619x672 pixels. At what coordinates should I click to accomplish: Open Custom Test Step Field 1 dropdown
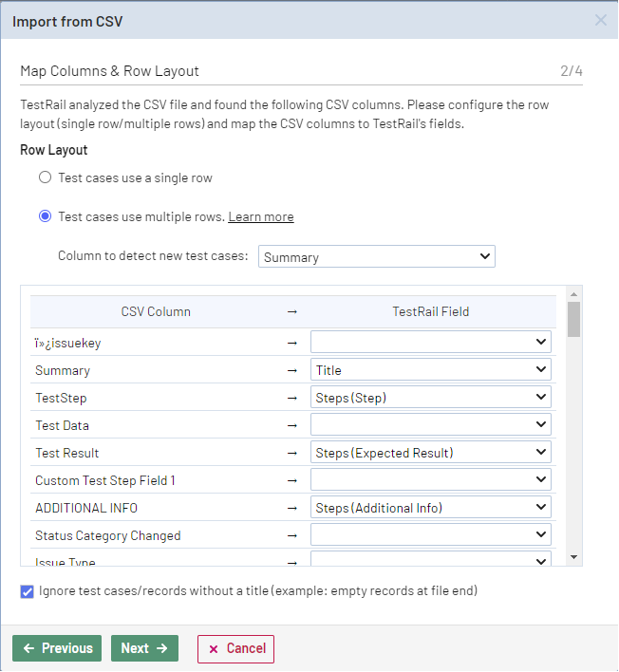point(431,480)
